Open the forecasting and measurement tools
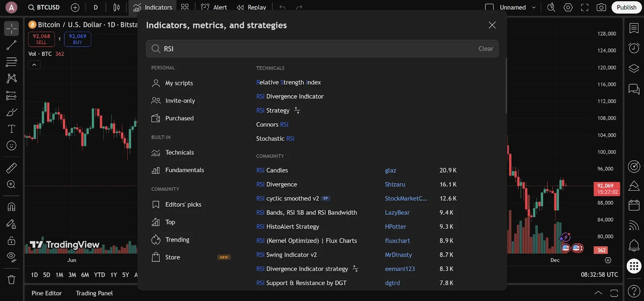This screenshot has height=301, width=644. pyautogui.click(x=12, y=95)
